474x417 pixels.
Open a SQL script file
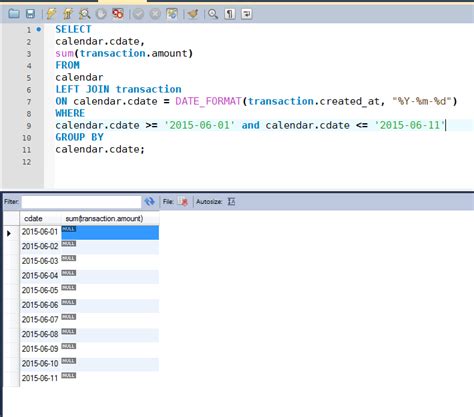pyautogui.click(x=14, y=14)
